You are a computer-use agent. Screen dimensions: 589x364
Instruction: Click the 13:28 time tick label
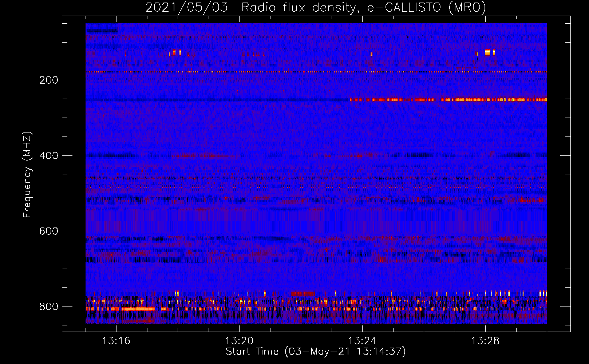click(485, 341)
